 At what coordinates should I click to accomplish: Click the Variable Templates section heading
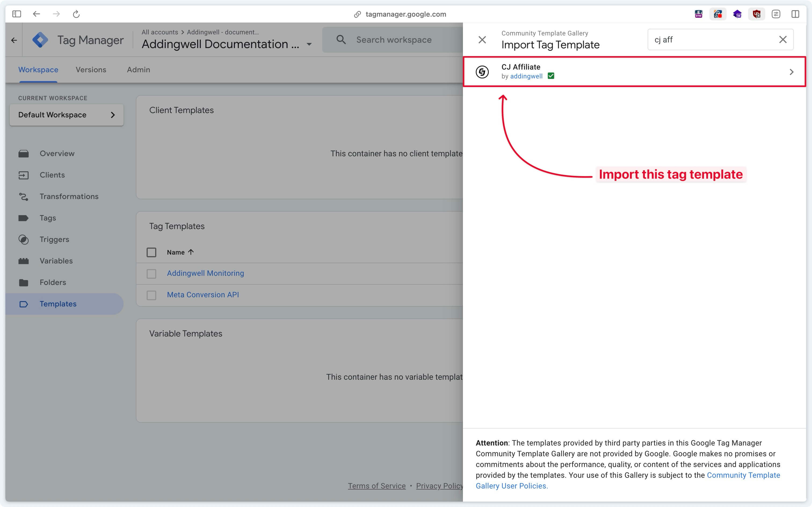(x=186, y=333)
